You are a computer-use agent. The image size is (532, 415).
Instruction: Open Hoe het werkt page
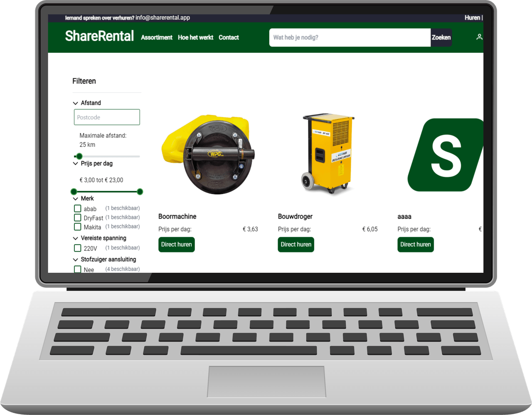point(195,37)
